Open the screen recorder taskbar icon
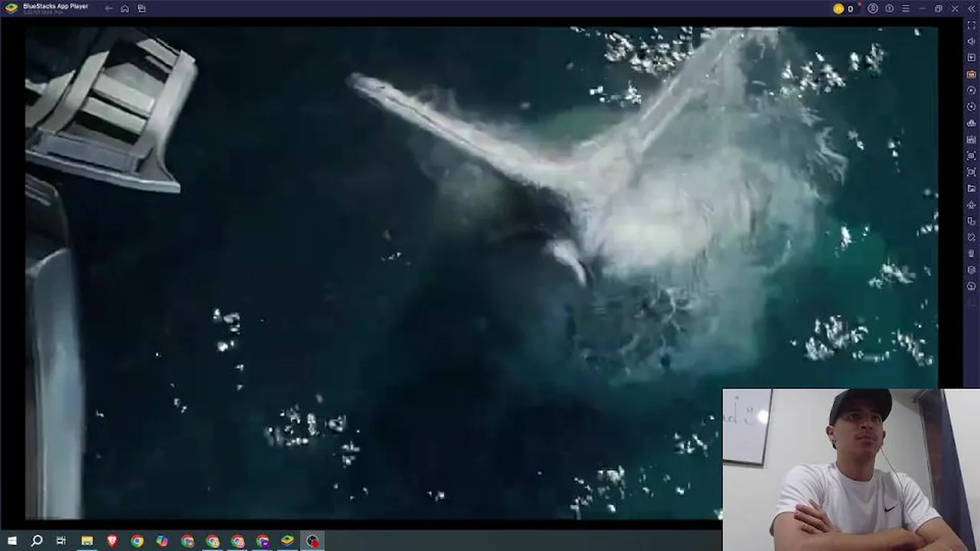The height and width of the screenshot is (551, 980). coord(312,541)
